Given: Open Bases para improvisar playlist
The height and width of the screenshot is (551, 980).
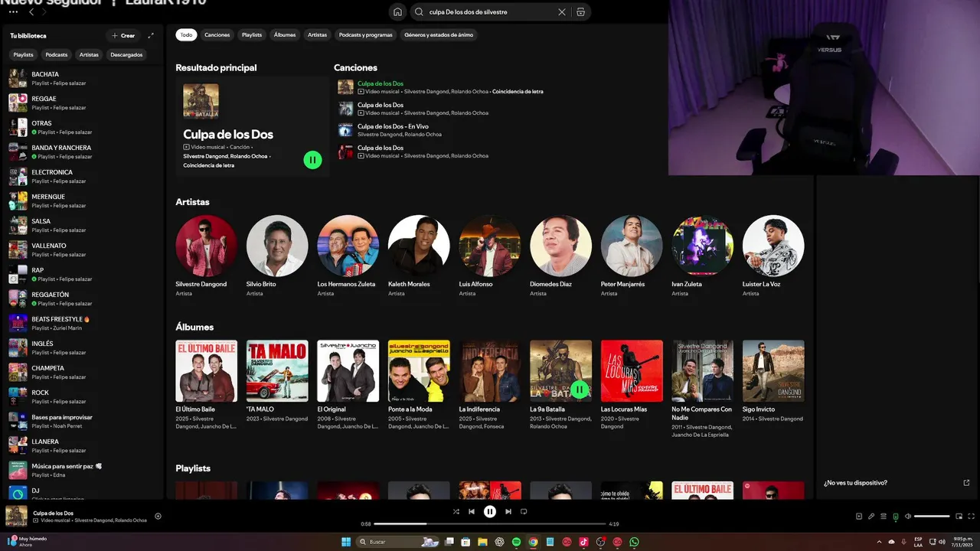Looking at the screenshot, I should coord(82,421).
